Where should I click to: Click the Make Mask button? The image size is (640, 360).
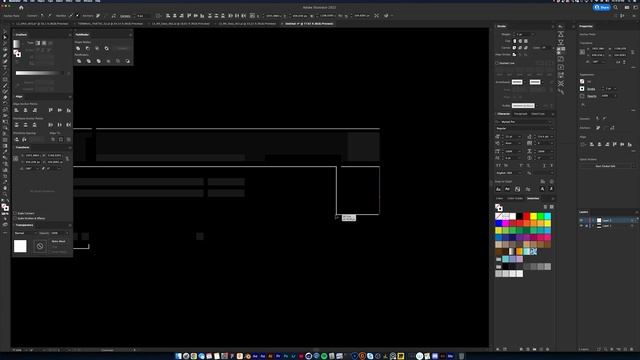[x=59, y=241]
